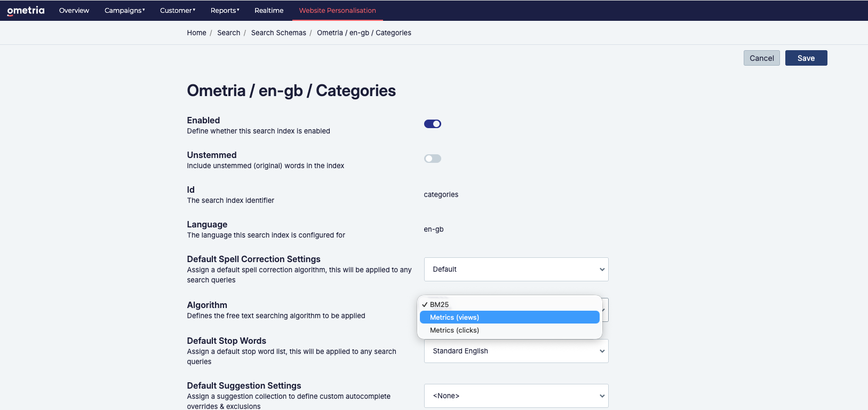868x410 pixels.
Task: Open the Reports menu
Action: 225,11
